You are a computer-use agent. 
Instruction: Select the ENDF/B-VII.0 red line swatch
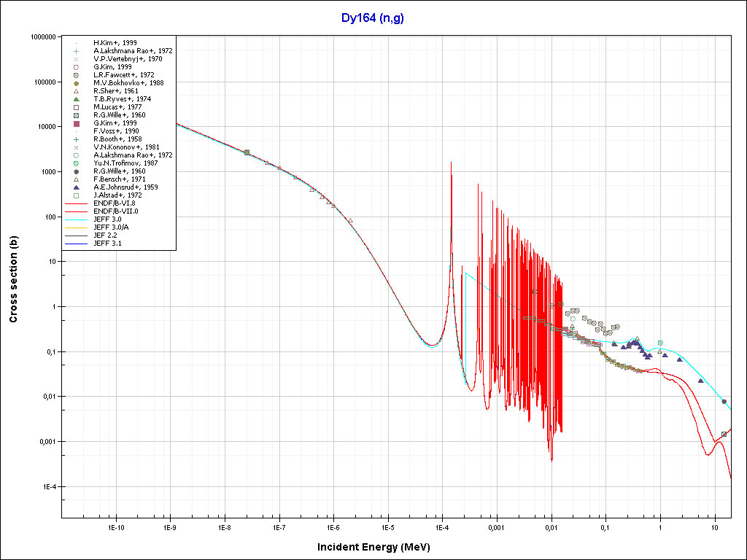click(76, 211)
